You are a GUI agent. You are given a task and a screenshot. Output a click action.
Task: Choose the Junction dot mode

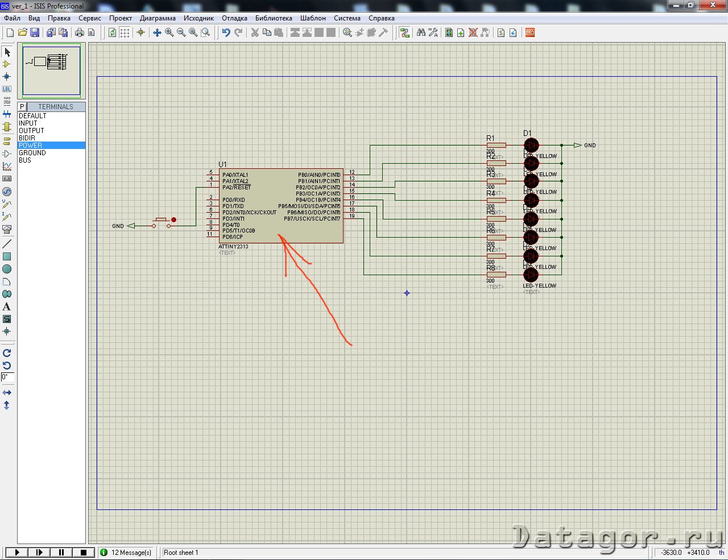point(7,77)
